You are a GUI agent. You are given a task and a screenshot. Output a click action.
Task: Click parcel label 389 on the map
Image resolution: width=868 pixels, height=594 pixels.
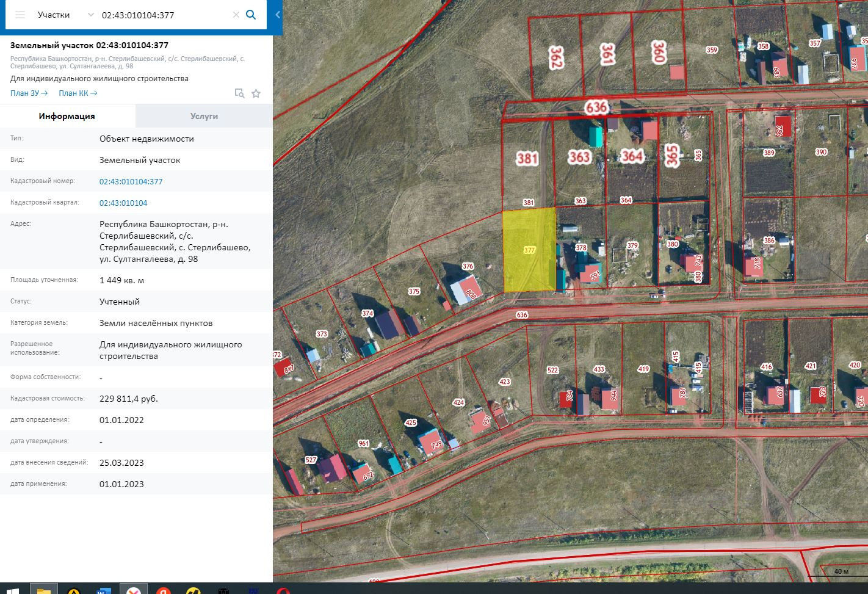coord(769,153)
